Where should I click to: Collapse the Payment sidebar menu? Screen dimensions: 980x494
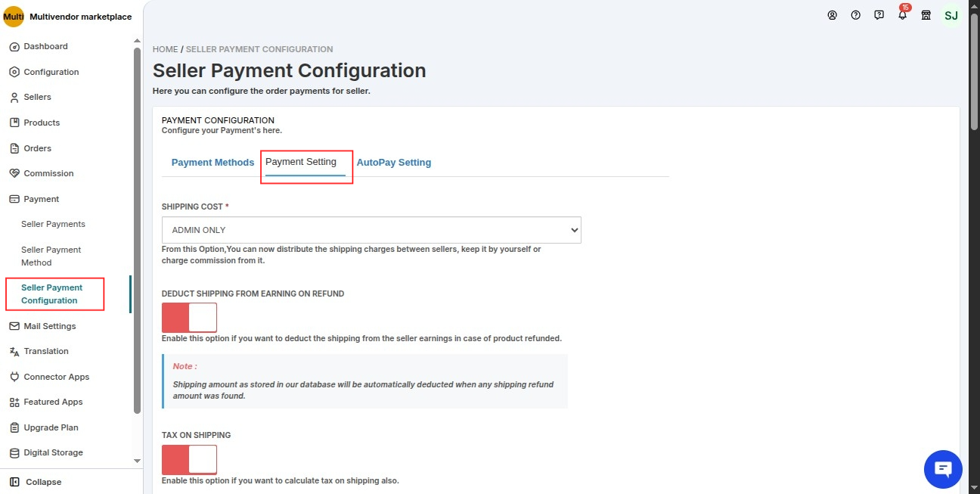[41, 199]
